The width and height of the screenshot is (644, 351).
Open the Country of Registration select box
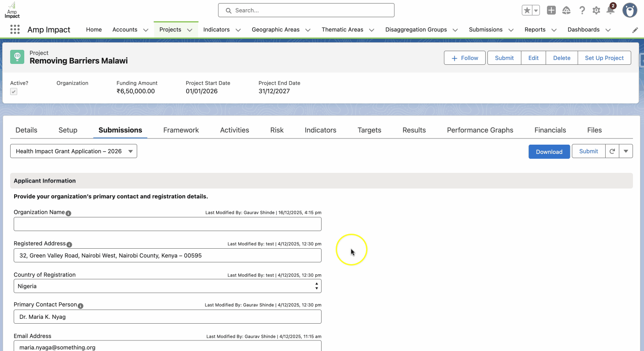[x=168, y=286]
